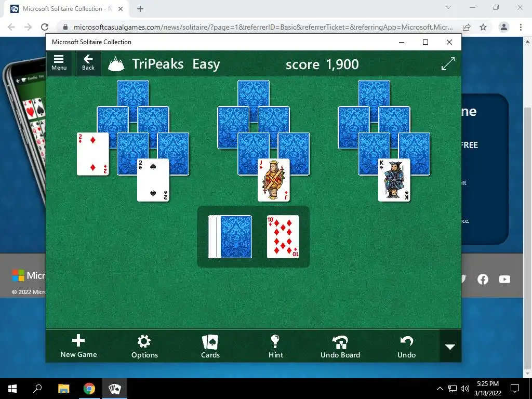Undo the last move
This screenshot has height=399, width=532.
click(406, 346)
